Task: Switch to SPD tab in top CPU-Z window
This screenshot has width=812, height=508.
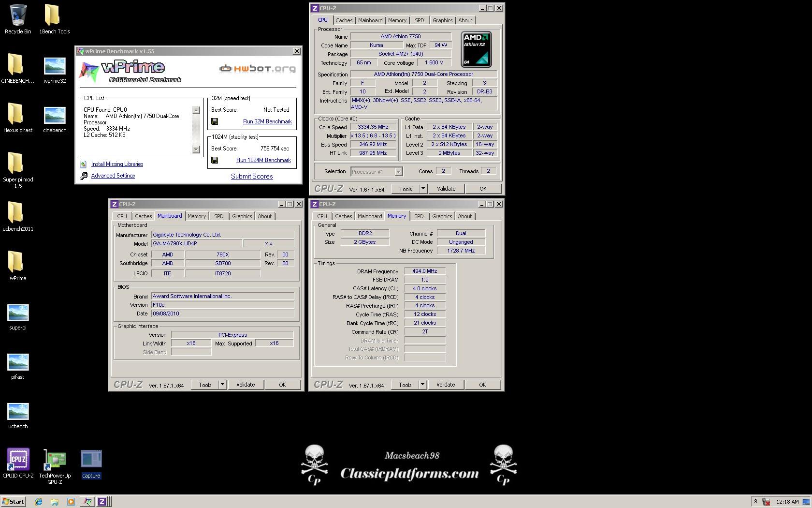Action: click(x=419, y=20)
